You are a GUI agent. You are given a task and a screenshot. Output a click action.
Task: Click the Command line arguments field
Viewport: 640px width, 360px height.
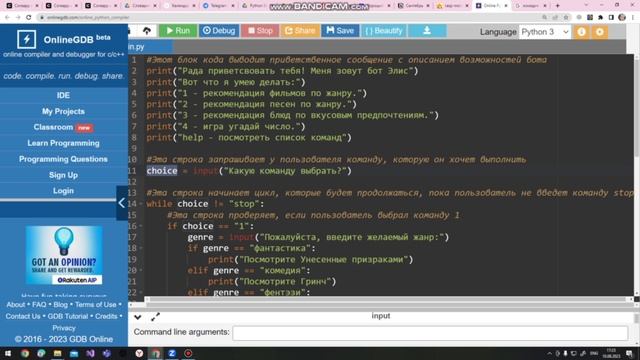coord(430,333)
